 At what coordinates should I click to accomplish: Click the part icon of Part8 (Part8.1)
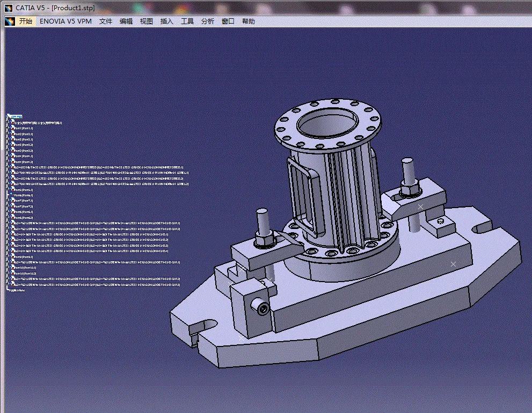click(x=12, y=211)
